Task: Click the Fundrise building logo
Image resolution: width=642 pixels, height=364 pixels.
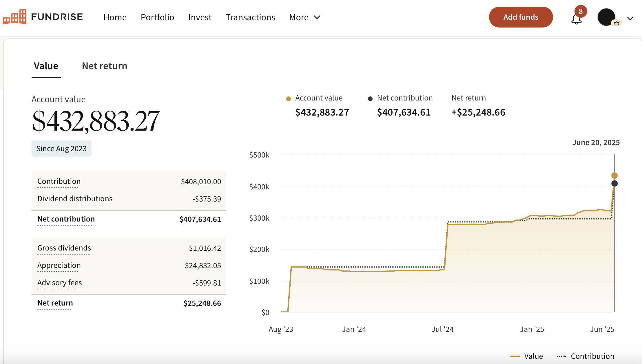Action: [14, 17]
